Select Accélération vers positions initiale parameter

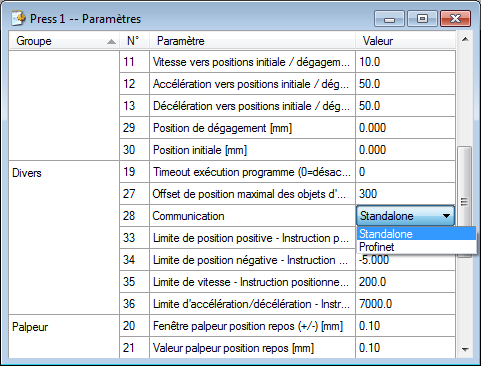[x=252, y=84]
